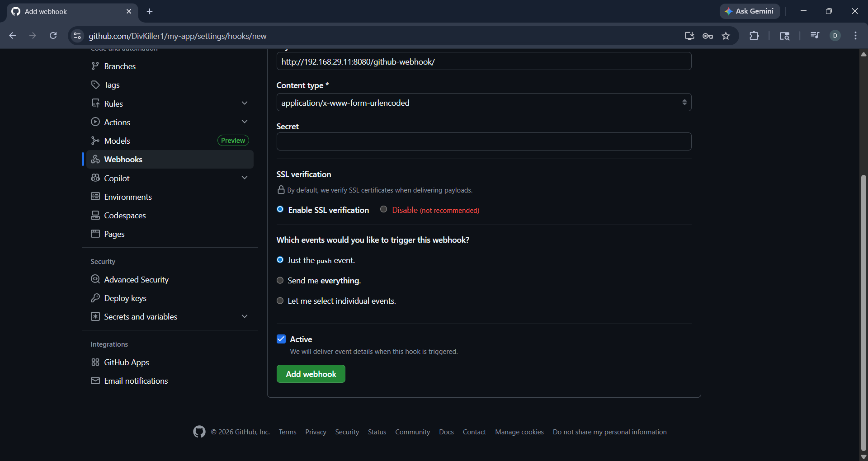Click inside the Secret input field
This screenshot has width=868, height=461.
483,141
